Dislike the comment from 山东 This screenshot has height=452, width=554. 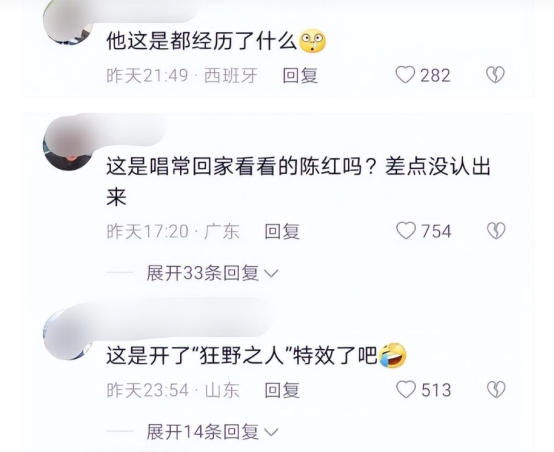(x=496, y=390)
